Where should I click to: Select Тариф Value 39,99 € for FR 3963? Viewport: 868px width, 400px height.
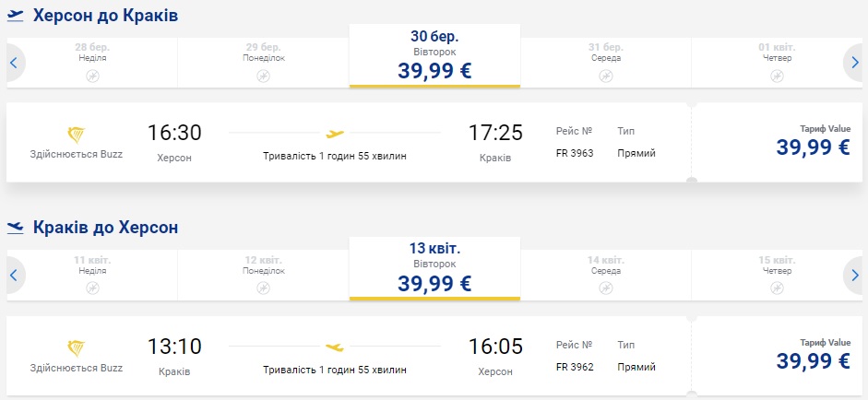[813, 142]
